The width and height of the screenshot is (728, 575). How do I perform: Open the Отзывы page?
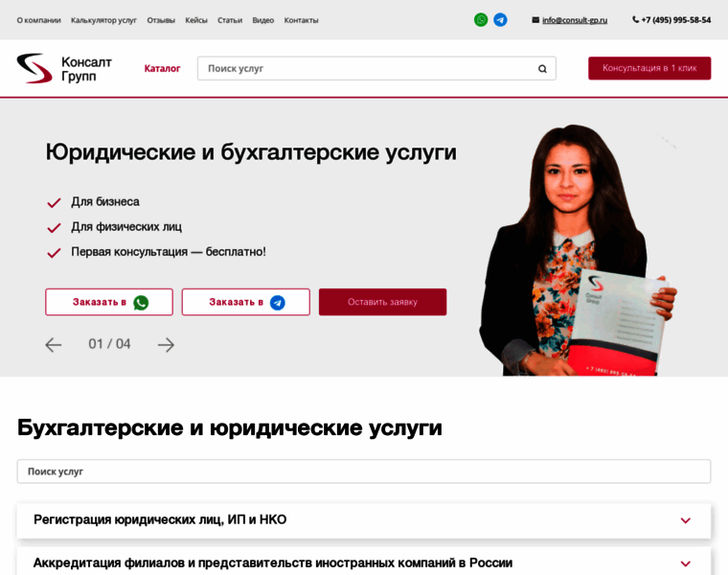[161, 20]
